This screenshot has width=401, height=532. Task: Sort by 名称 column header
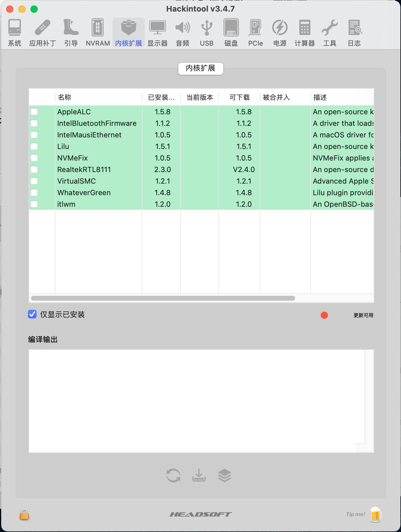coord(98,97)
